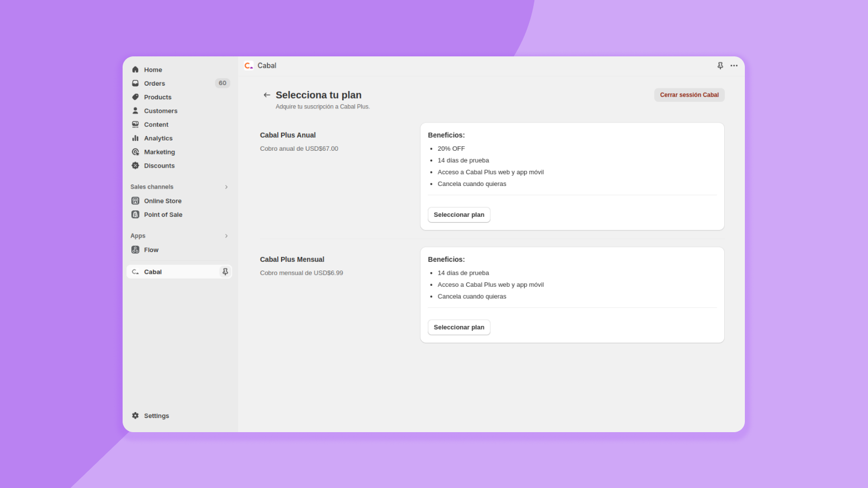Click the Cabal Plus Mensual heading
Image resolution: width=868 pixels, height=488 pixels.
point(292,259)
